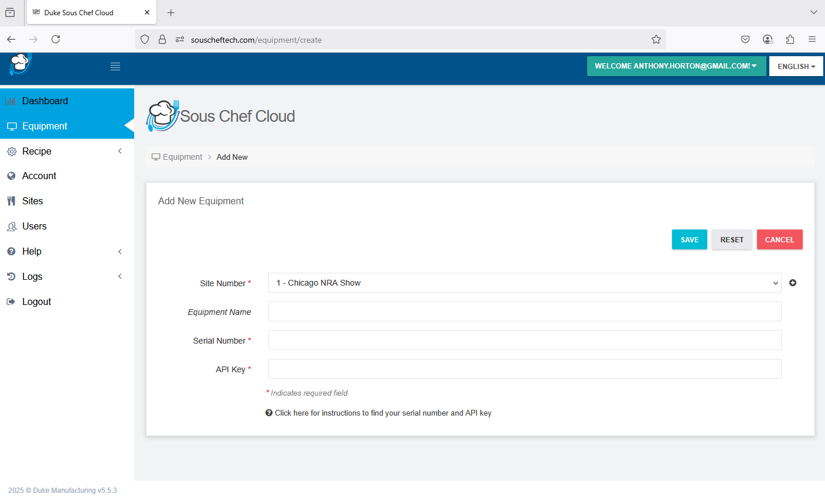Click the site security padlock icon
This screenshot has height=504, width=825.
(x=162, y=40)
